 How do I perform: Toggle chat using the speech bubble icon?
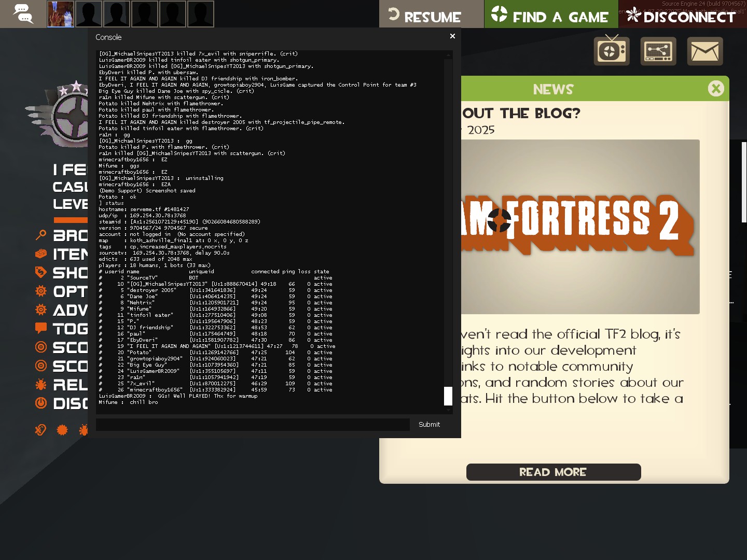click(41, 328)
